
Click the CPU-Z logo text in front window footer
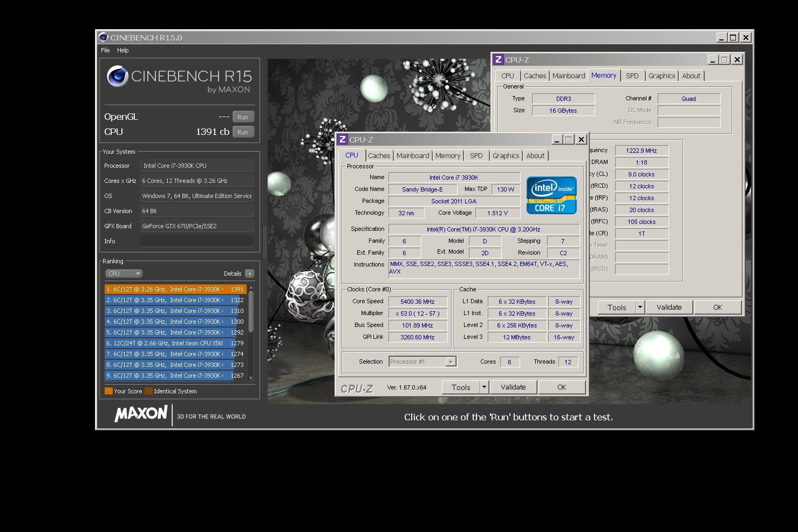357,388
